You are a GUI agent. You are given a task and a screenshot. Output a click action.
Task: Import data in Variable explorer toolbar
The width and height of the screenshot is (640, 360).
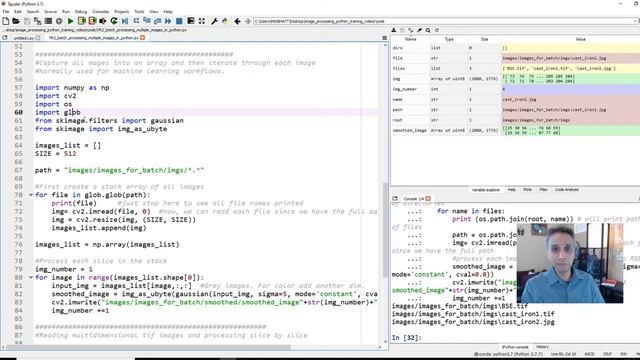(394, 30)
